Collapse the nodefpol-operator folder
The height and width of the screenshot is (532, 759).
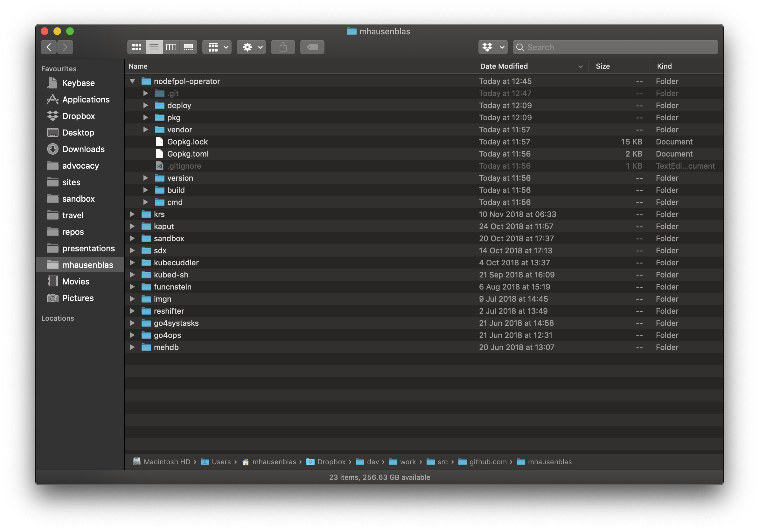click(133, 81)
